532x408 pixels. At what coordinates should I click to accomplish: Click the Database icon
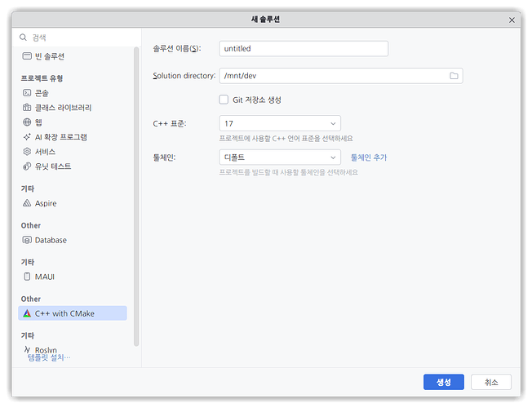(x=27, y=240)
